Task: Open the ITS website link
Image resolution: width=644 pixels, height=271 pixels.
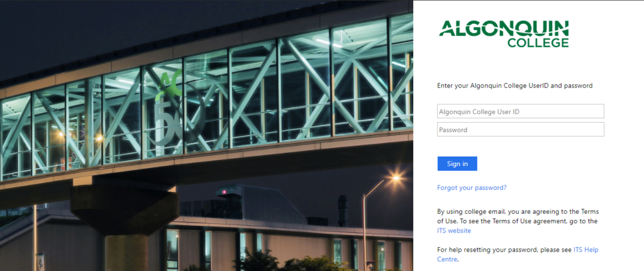Action: tap(454, 231)
